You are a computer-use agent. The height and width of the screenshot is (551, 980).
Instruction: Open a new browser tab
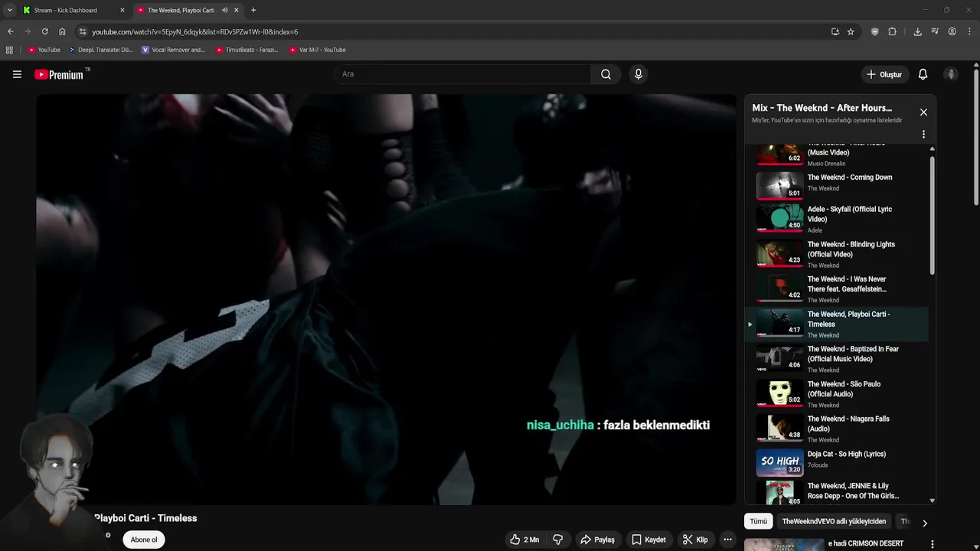coord(253,10)
